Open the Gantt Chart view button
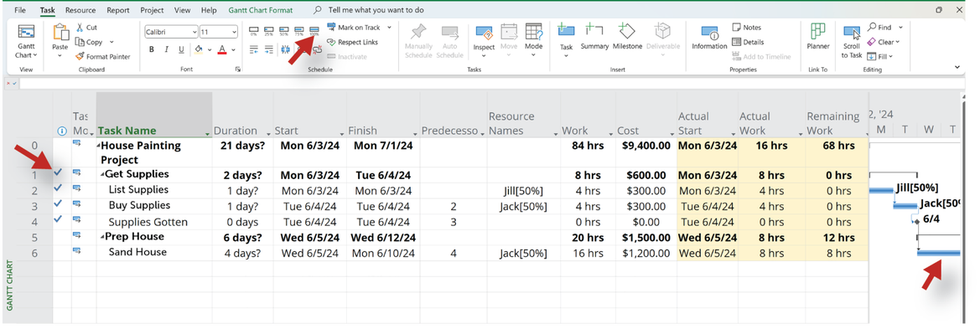Viewport: 980px width, 329px height. [26, 42]
